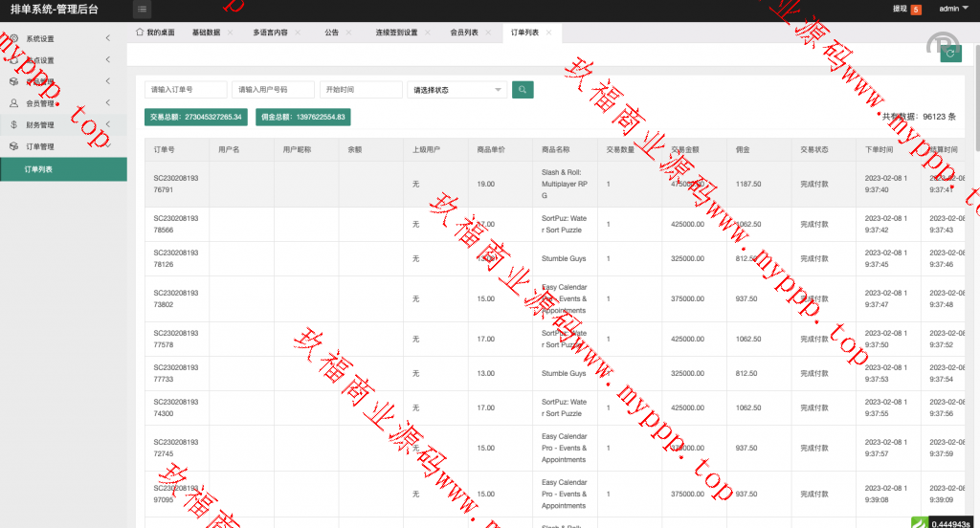Switch to the 会员列表 tab
The image size is (980, 528).
(x=464, y=33)
